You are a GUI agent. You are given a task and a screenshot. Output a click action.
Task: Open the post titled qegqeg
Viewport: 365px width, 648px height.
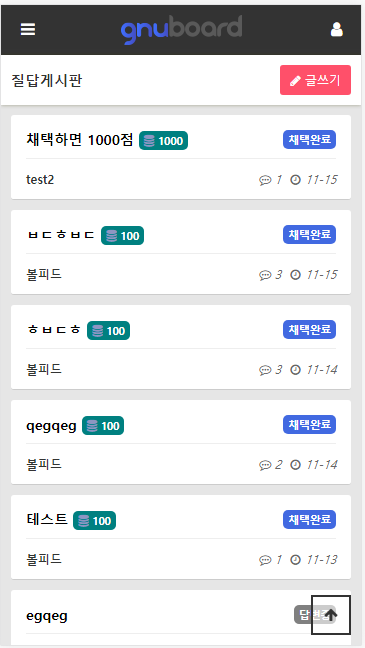pos(51,426)
